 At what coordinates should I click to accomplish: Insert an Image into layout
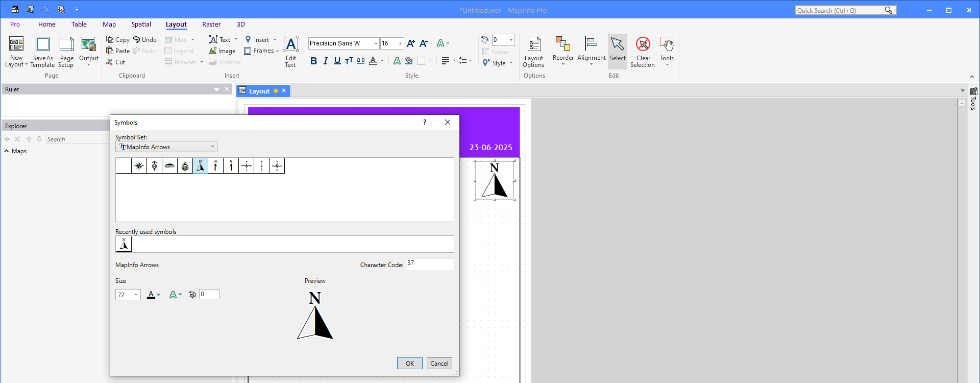point(222,51)
